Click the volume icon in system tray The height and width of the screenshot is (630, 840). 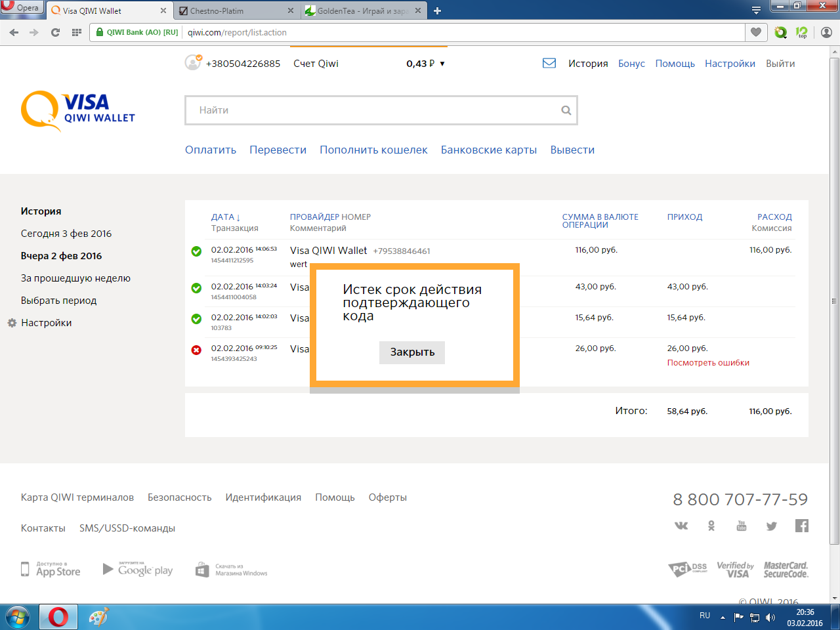(x=770, y=618)
